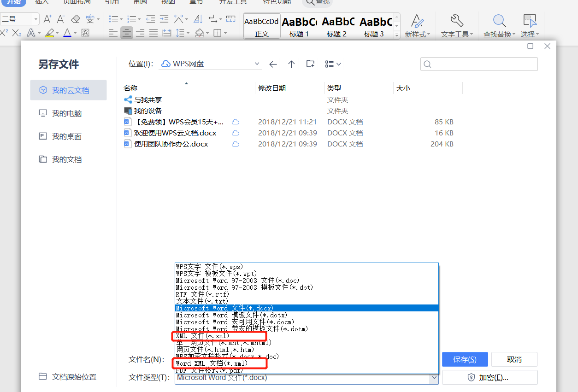
Task: Click the borders icon
Action: click(217, 33)
